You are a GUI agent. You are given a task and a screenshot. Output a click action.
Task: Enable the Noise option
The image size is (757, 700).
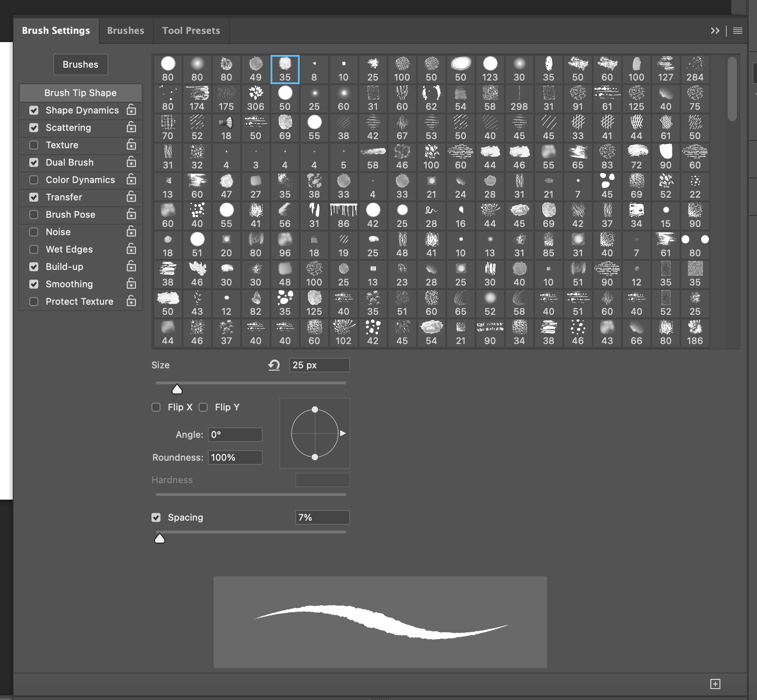pyautogui.click(x=33, y=232)
